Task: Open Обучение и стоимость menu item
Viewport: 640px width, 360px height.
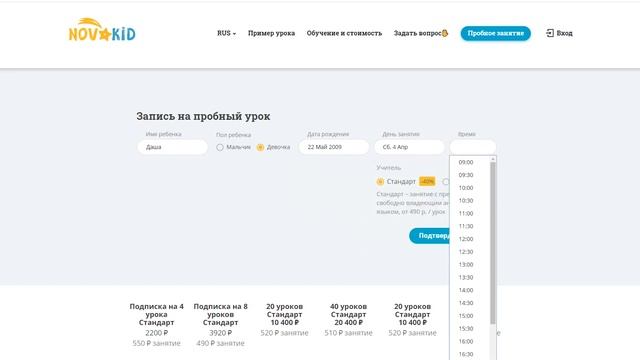Action: 344,33
